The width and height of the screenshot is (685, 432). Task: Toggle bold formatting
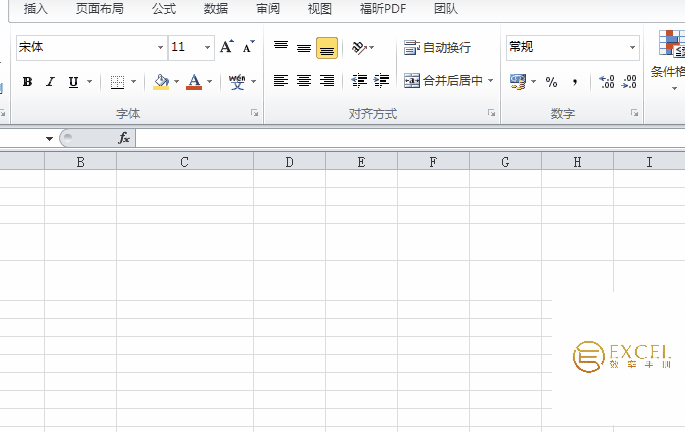tap(28, 82)
